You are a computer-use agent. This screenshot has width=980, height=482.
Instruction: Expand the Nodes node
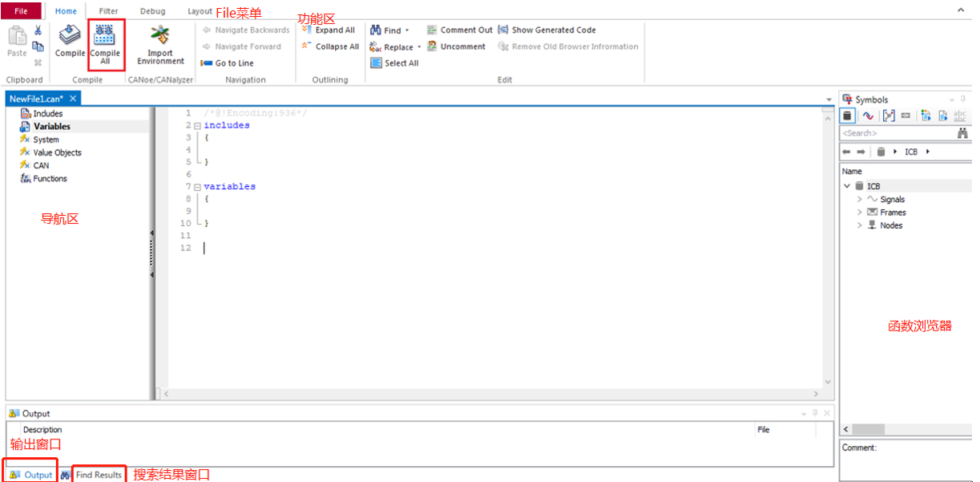click(860, 225)
